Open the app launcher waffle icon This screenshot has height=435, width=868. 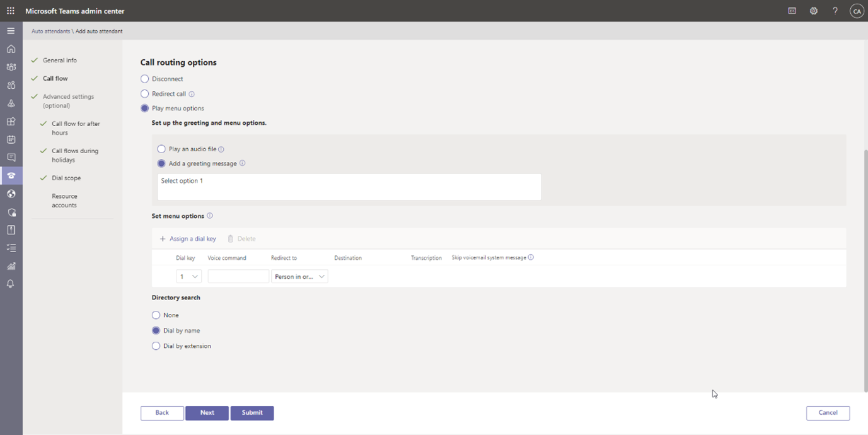11,11
